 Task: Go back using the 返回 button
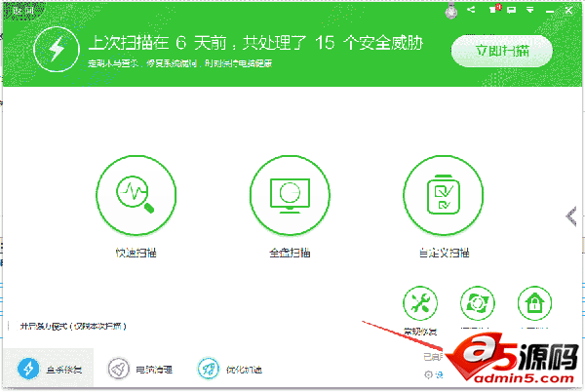point(23,10)
